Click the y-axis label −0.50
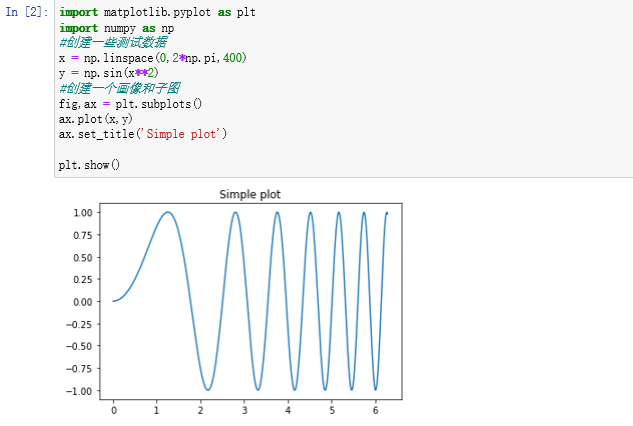Image resolution: width=633 pixels, height=426 pixels. click(x=79, y=346)
